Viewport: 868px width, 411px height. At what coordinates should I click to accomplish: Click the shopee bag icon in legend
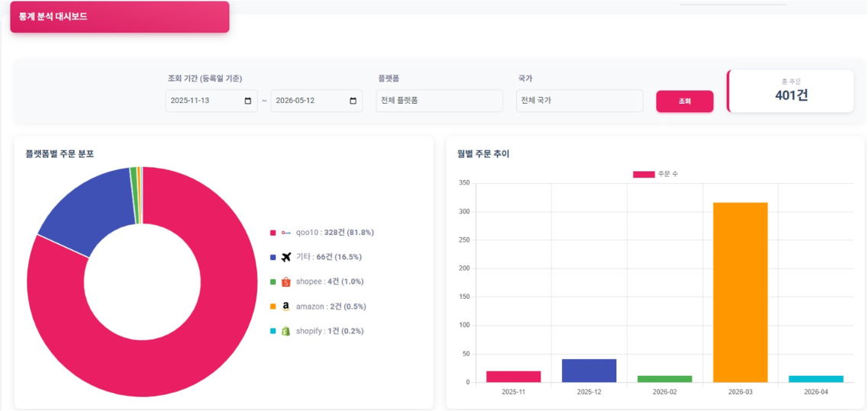coord(286,281)
